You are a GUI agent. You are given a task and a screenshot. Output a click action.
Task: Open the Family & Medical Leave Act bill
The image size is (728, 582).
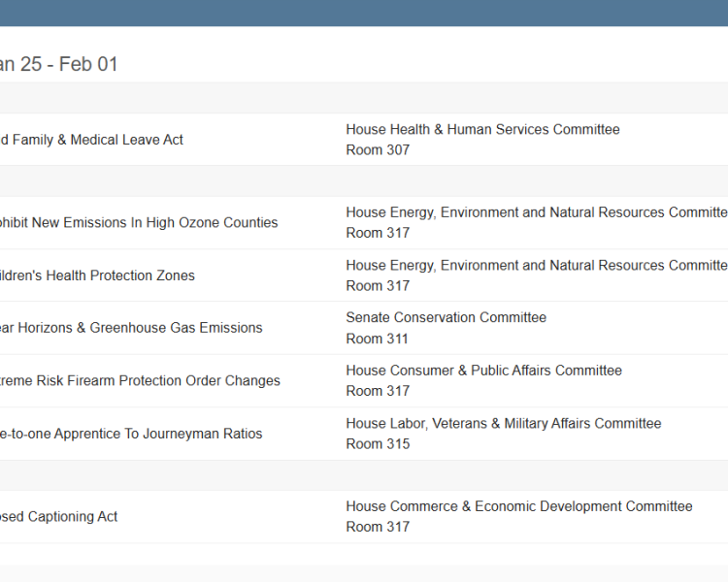[91, 140]
